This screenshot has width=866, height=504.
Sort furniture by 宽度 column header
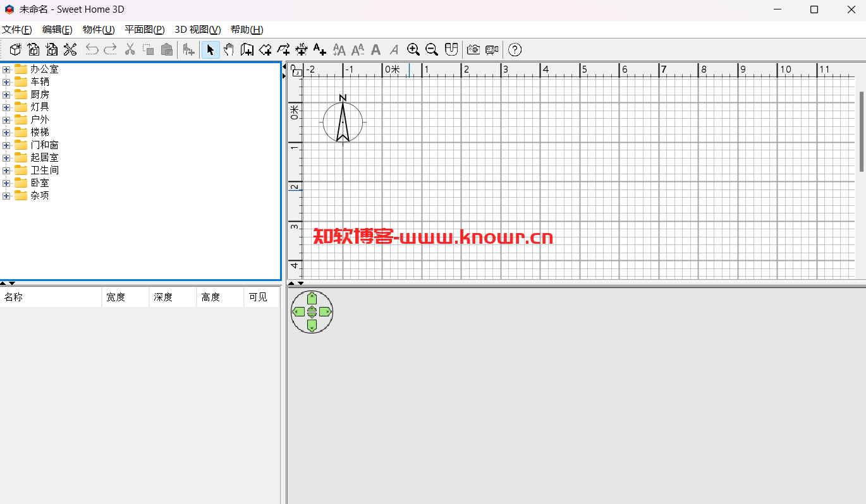125,297
